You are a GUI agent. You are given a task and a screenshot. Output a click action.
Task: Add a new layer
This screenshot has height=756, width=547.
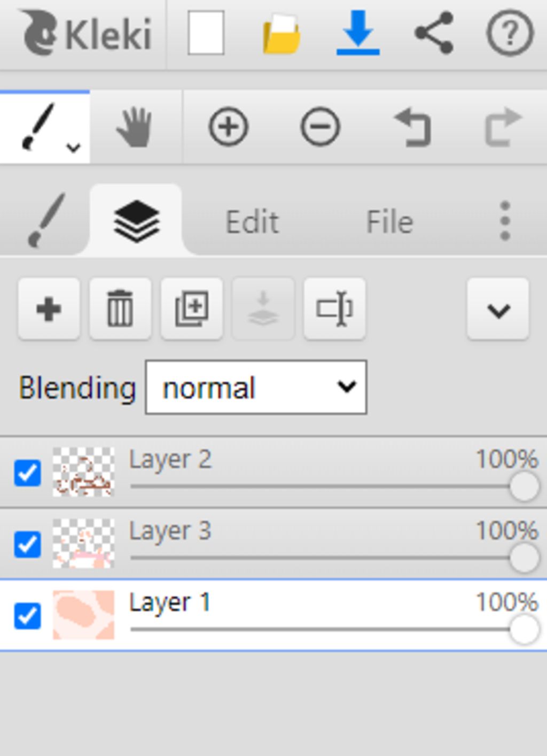click(x=49, y=309)
